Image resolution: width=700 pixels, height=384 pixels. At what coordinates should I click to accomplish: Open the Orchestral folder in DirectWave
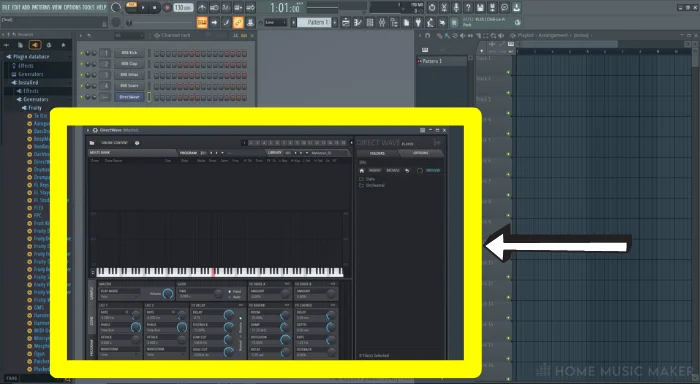pos(375,185)
